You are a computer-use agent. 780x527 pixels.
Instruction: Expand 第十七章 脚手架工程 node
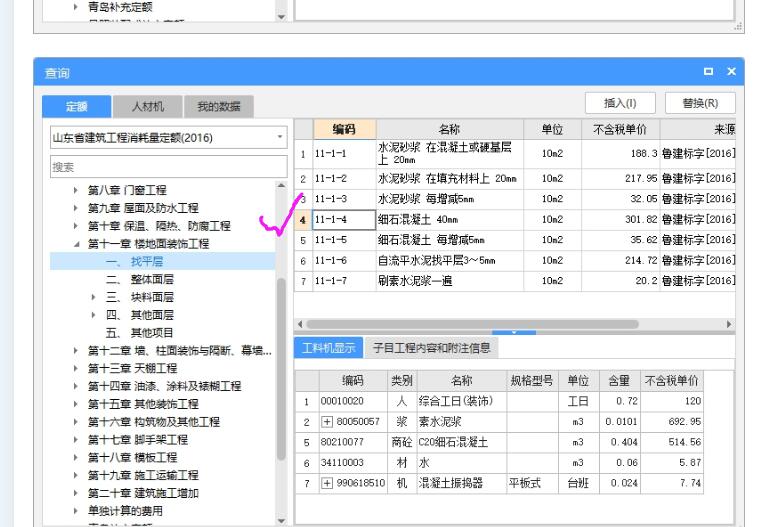76,440
